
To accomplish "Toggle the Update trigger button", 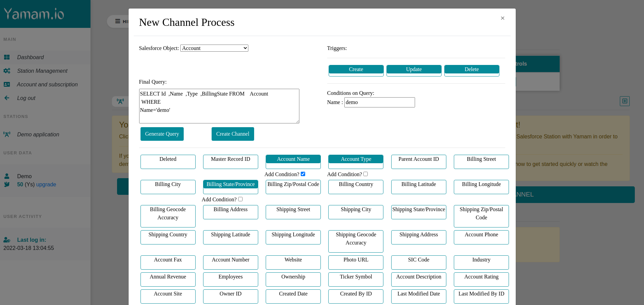I will point(414,70).
